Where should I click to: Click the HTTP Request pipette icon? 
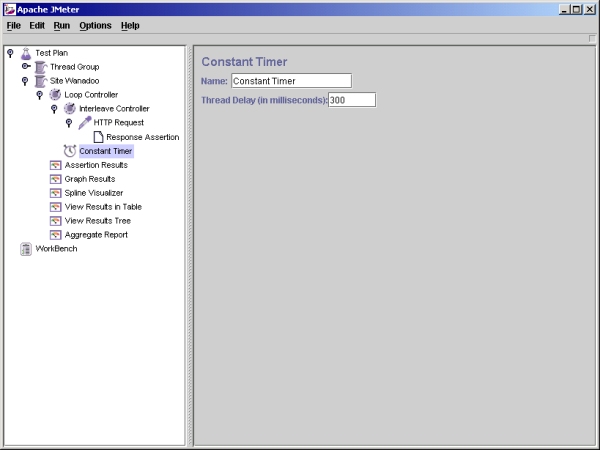coord(84,123)
